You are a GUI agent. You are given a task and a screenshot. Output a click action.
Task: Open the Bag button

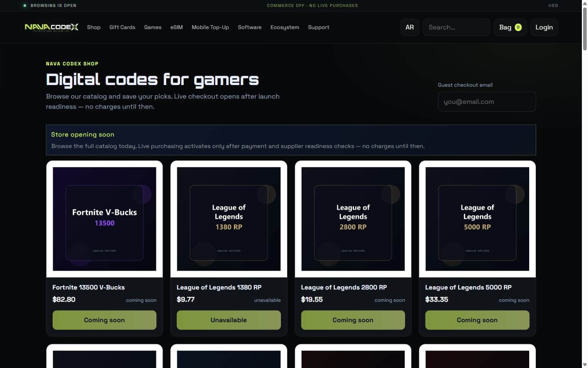510,27
